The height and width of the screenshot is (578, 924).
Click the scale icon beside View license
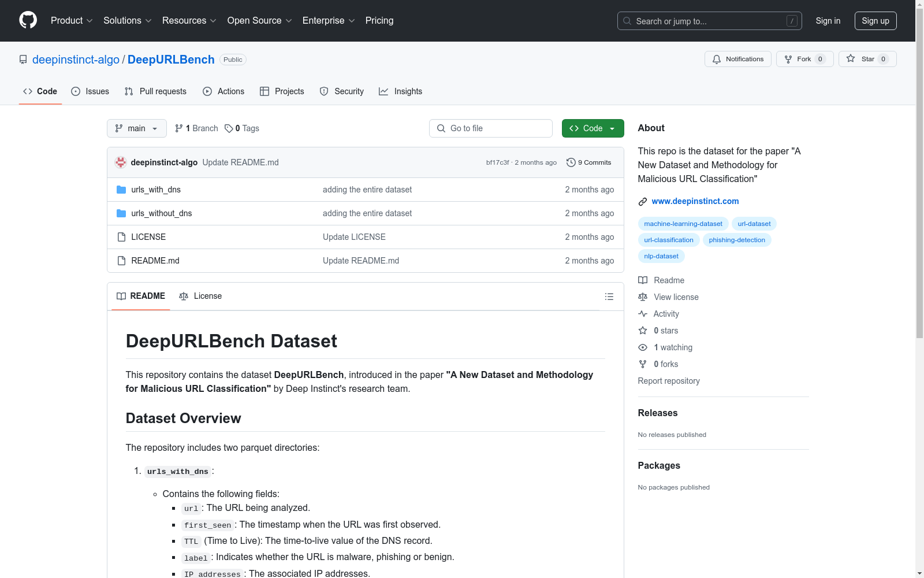(643, 297)
